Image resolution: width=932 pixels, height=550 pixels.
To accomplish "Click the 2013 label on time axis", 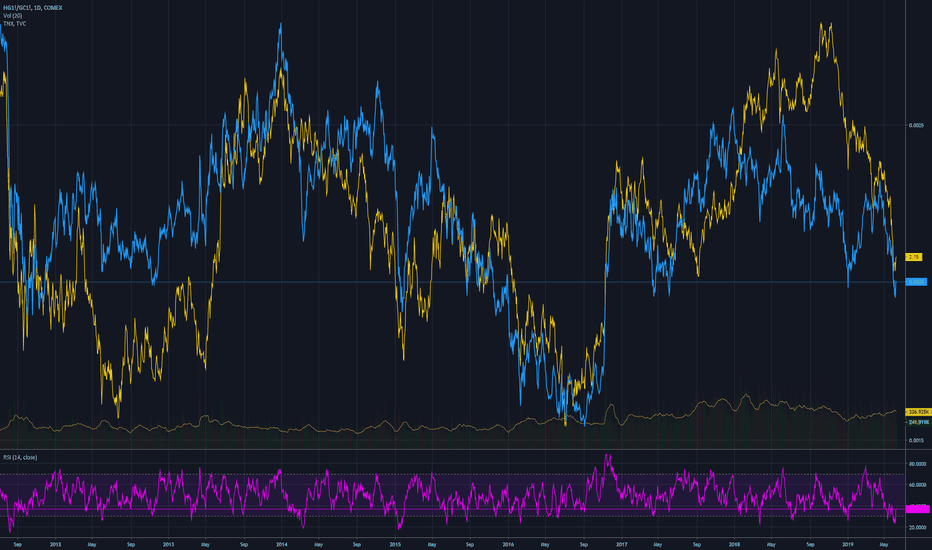I will coord(168,544).
